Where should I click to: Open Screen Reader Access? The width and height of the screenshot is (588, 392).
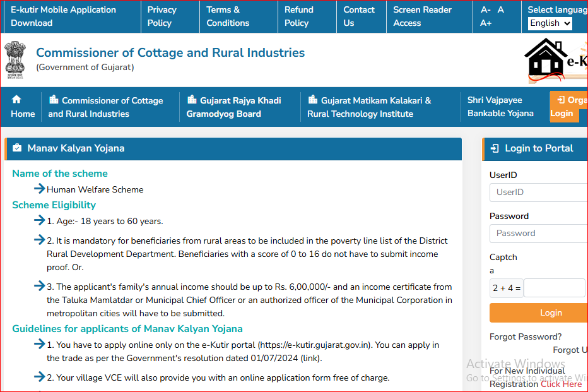click(422, 16)
